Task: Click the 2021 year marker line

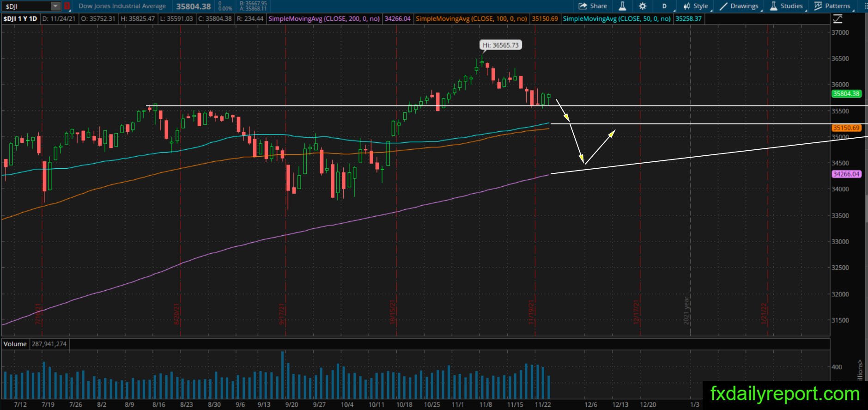Action: tap(686, 310)
